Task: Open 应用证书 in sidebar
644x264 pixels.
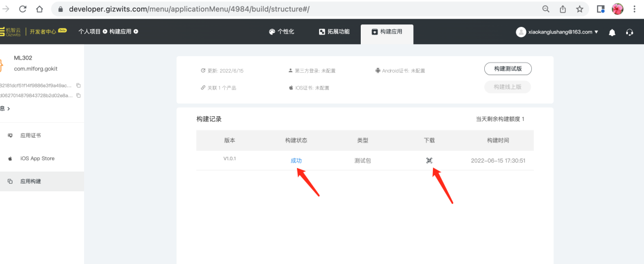Action: coord(42,135)
